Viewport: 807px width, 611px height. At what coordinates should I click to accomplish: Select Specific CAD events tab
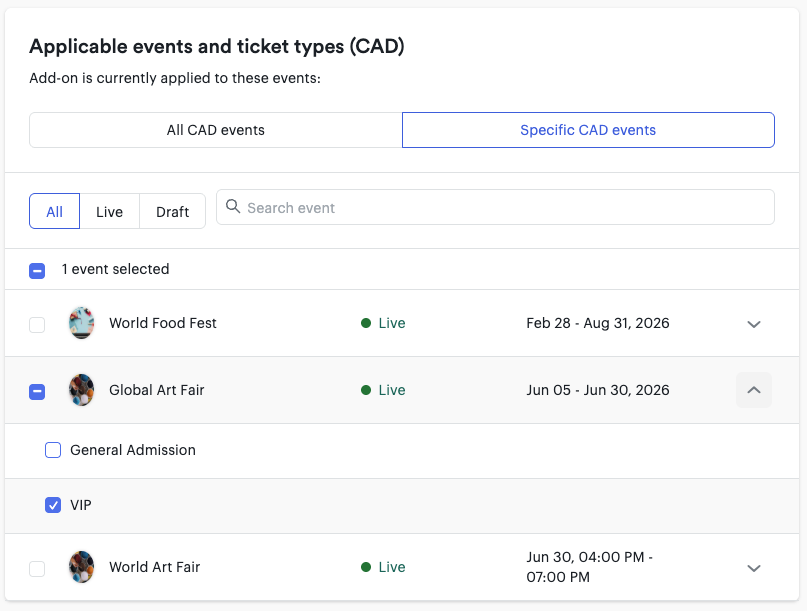588,130
